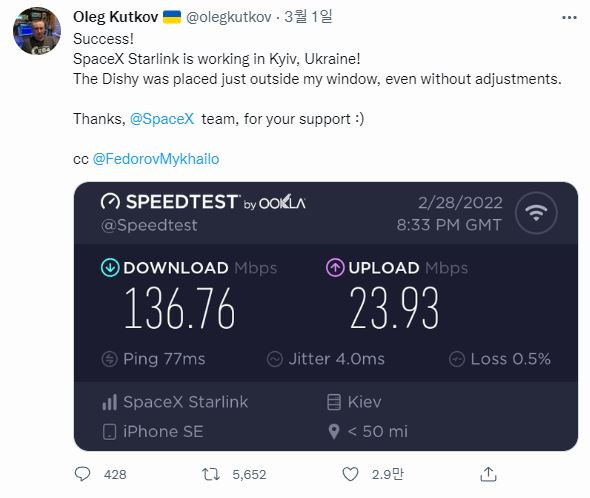Image resolution: width=590 pixels, height=498 pixels.
Task: Click the 428 replies count
Action: click(115, 474)
